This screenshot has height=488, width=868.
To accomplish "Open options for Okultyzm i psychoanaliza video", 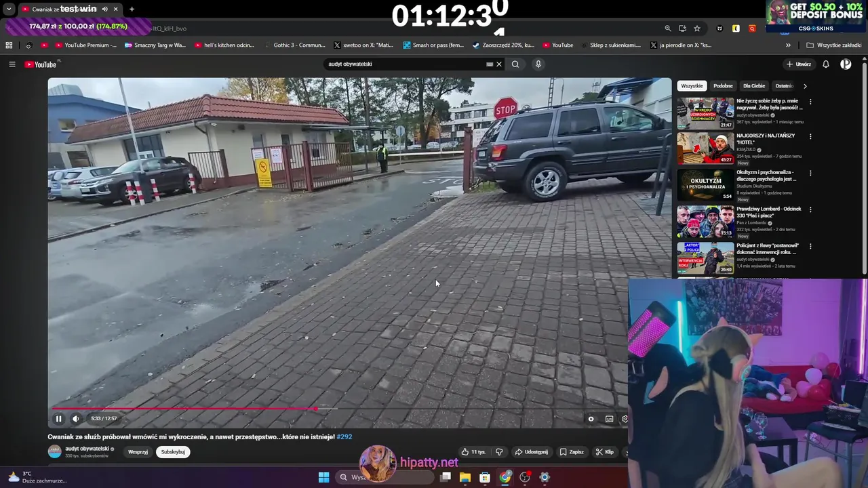I will point(810,173).
